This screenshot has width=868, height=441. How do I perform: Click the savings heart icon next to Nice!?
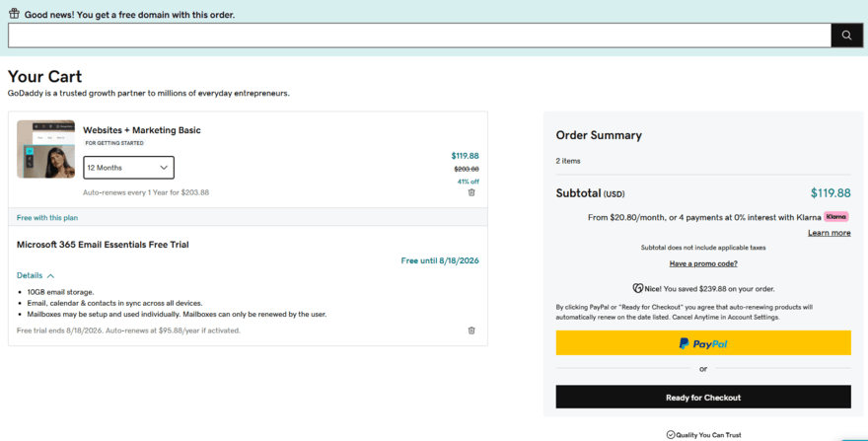tap(638, 288)
